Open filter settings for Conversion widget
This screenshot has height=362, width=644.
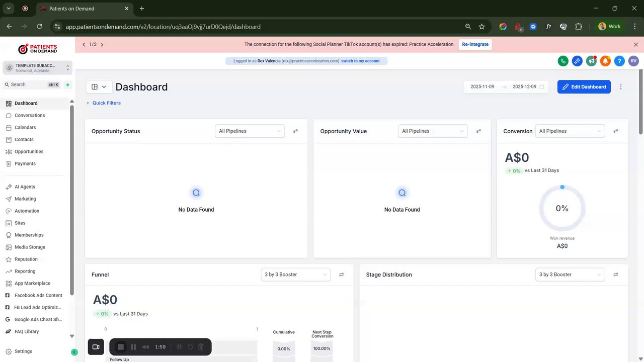coord(616,131)
